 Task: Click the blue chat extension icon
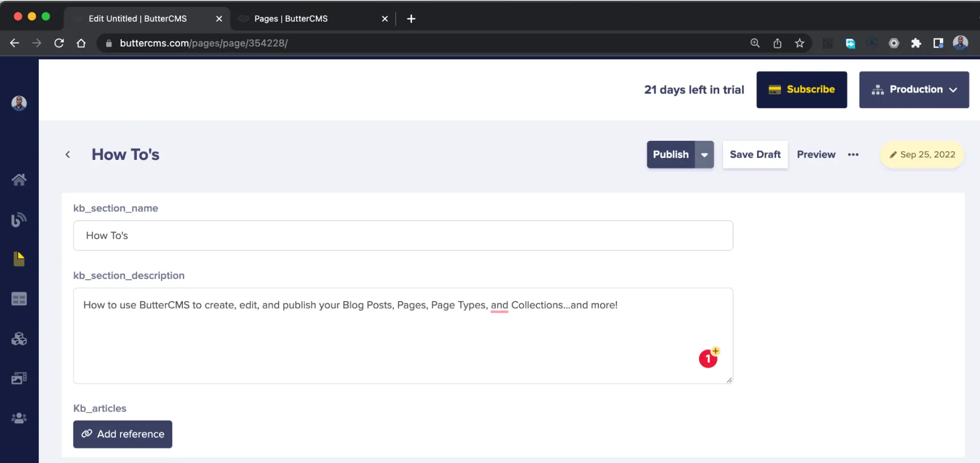tap(850, 43)
